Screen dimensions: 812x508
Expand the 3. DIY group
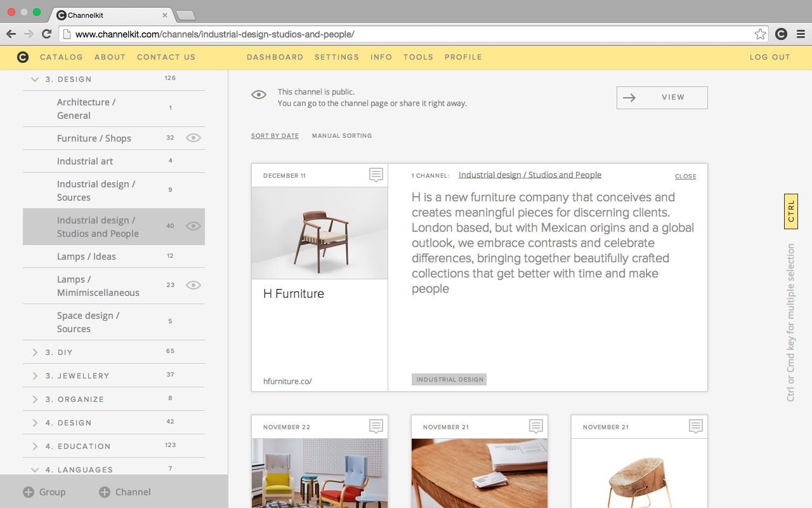point(35,352)
